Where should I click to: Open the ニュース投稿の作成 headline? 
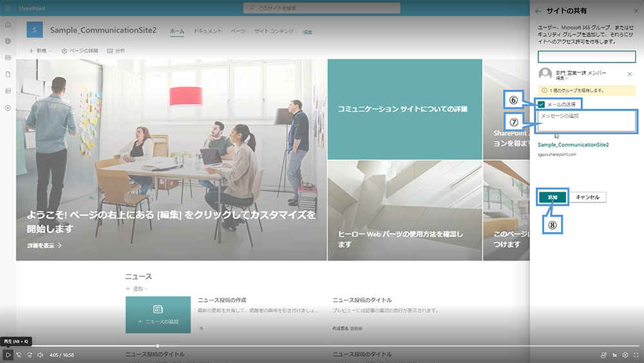click(x=222, y=300)
